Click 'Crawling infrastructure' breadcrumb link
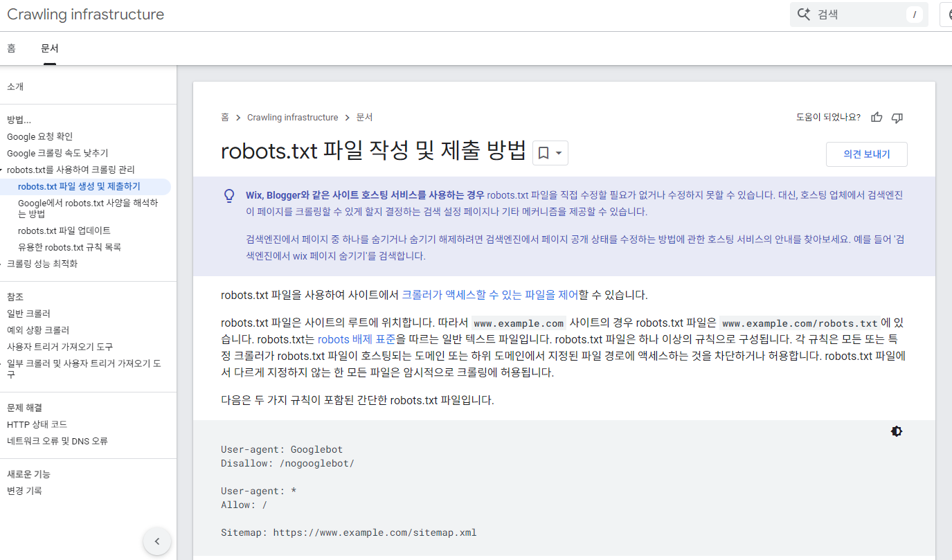952x560 pixels. [293, 118]
